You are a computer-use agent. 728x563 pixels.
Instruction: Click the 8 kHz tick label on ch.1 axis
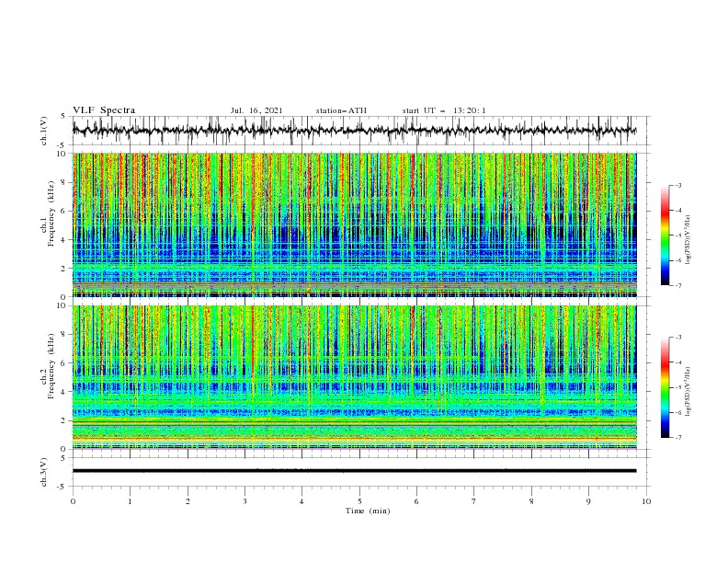(x=65, y=182)
